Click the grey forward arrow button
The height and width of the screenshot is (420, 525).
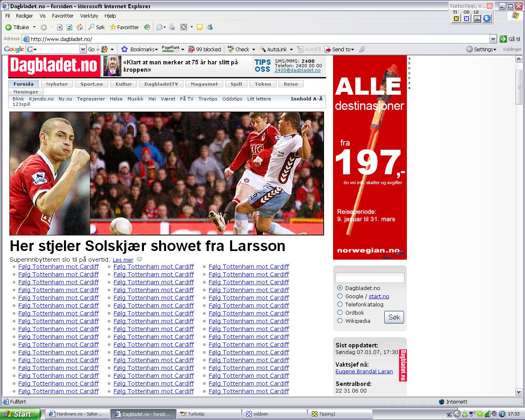(x=43, y=27)
